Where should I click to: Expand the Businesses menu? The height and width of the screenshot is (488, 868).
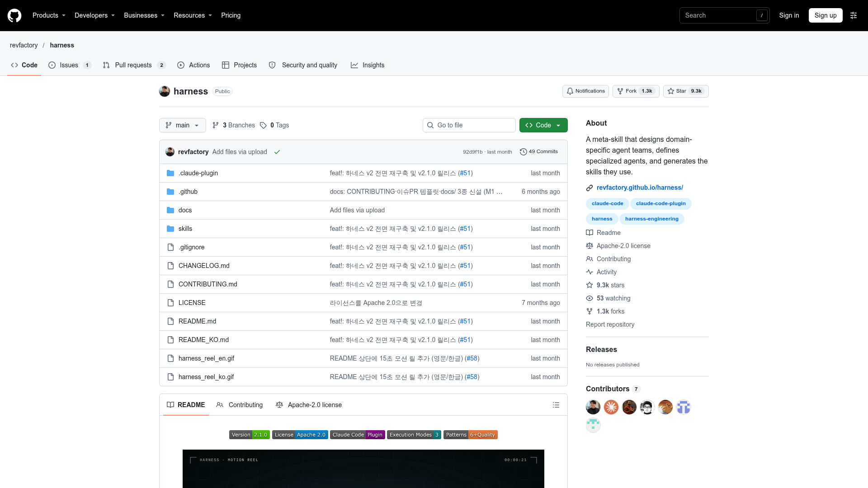(144, 15)
